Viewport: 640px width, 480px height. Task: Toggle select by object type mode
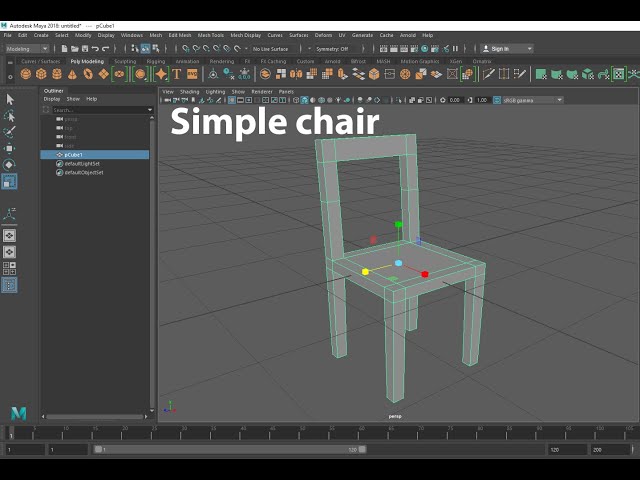click(145, 49)
